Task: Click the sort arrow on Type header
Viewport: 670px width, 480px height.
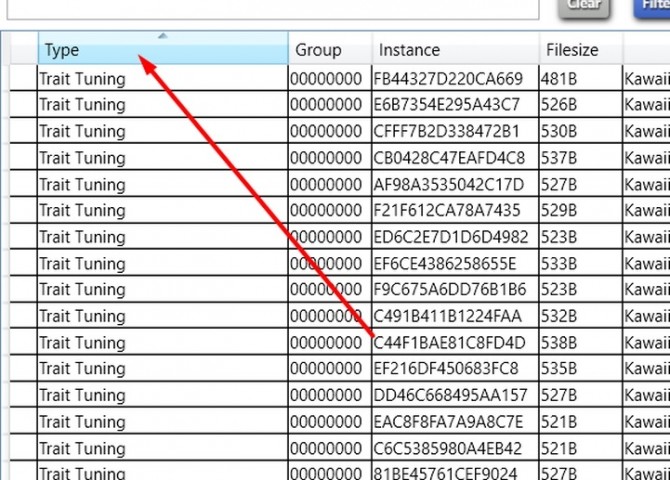Action: tap(163, 36)
